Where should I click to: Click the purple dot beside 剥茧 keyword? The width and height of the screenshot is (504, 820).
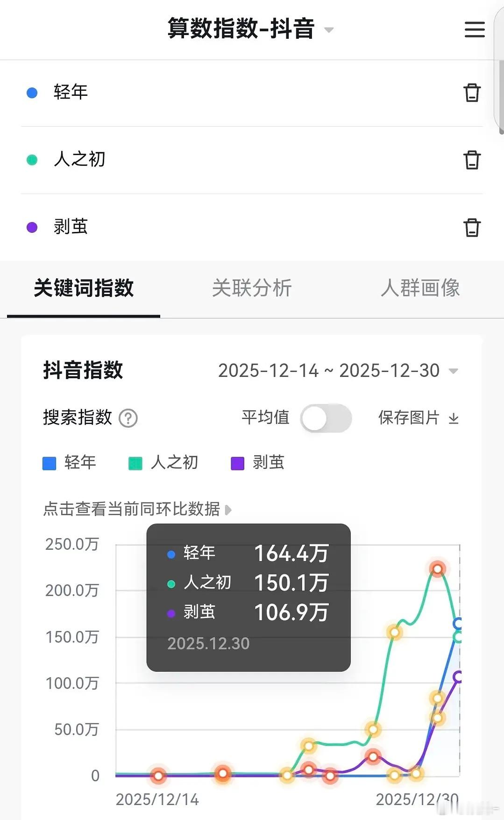tap(32, 227)
